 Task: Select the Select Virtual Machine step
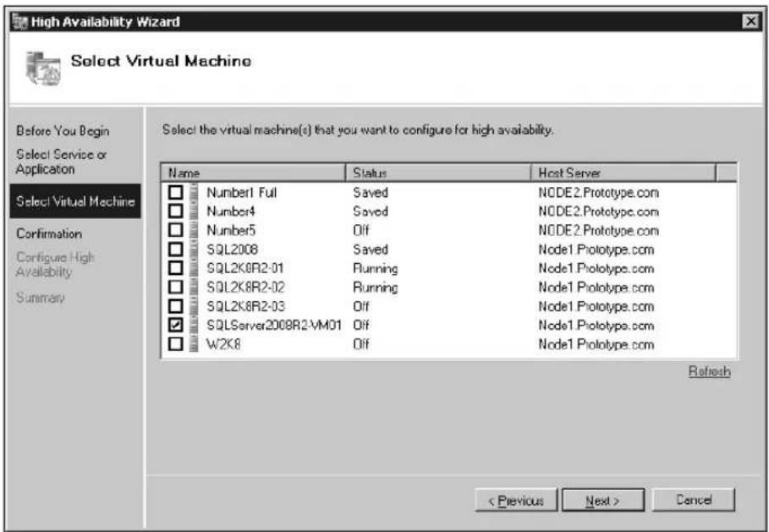75,201
